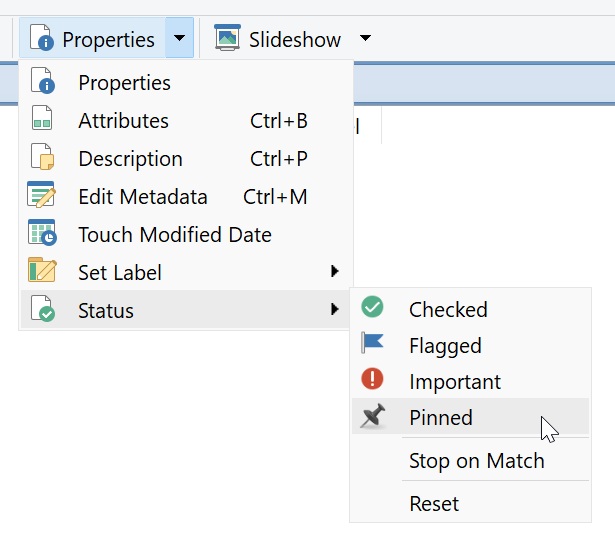Click the Set Label folder icon
The image size is (615, 541).
tap(42, 270)
